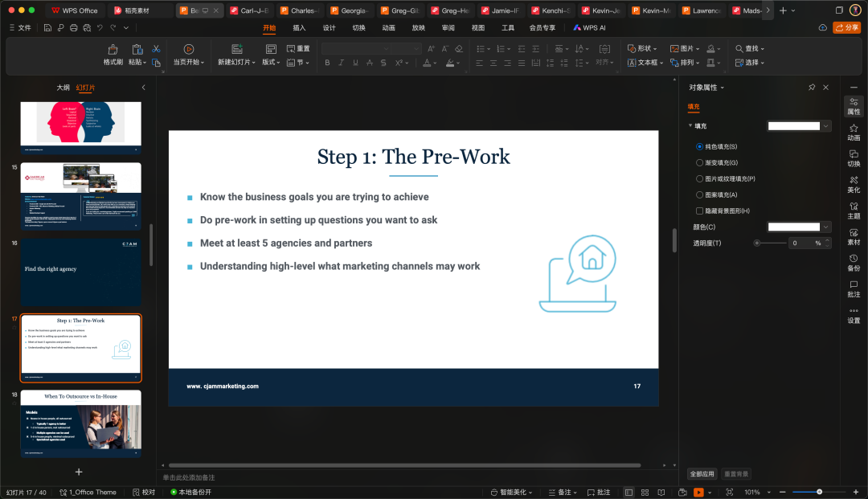868x499 pixels.
Task: Click the Share (分享) button
Action: pyautogui.click(x=846, y=27)
